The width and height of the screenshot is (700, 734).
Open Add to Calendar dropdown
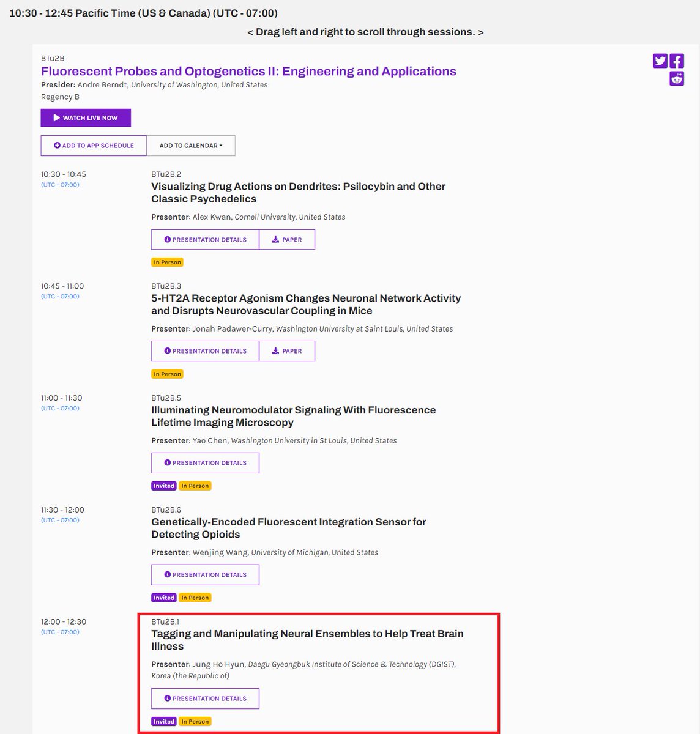click(x=191, y=146)
